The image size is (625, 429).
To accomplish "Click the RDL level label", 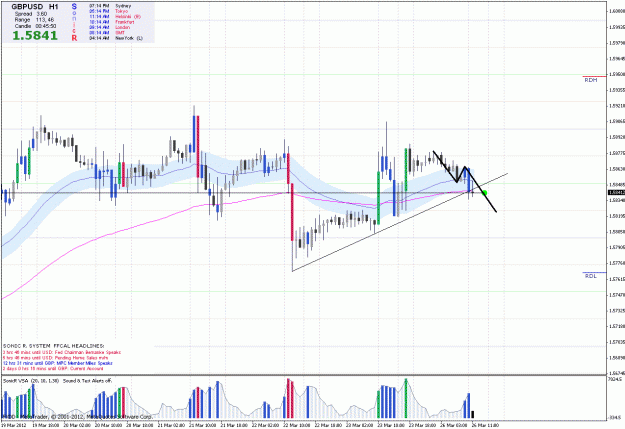I will [x=591, y=276].
